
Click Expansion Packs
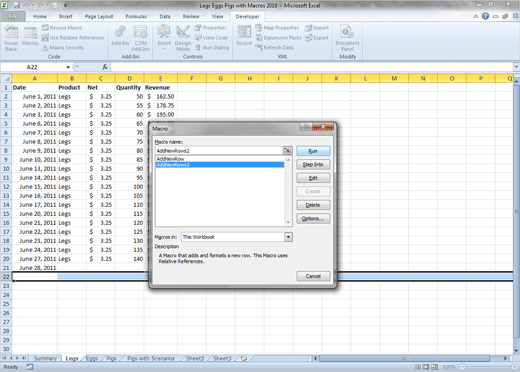pos(279,38)
